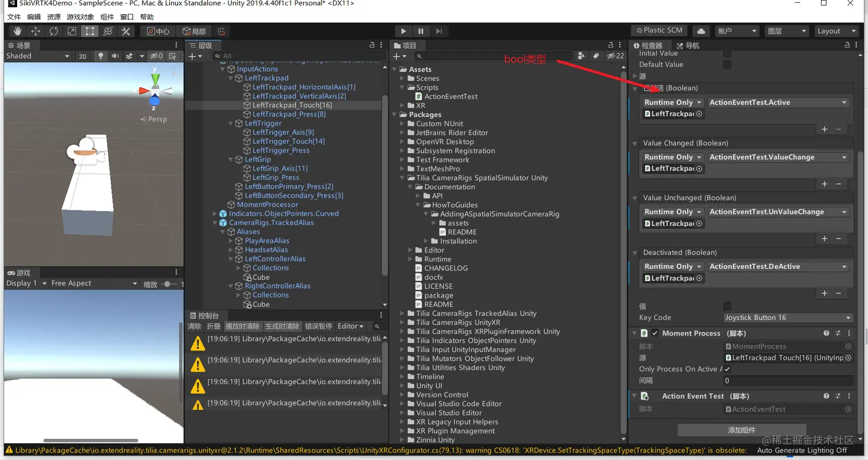Open the 游戏对象 menu

(x=80, y=17)
